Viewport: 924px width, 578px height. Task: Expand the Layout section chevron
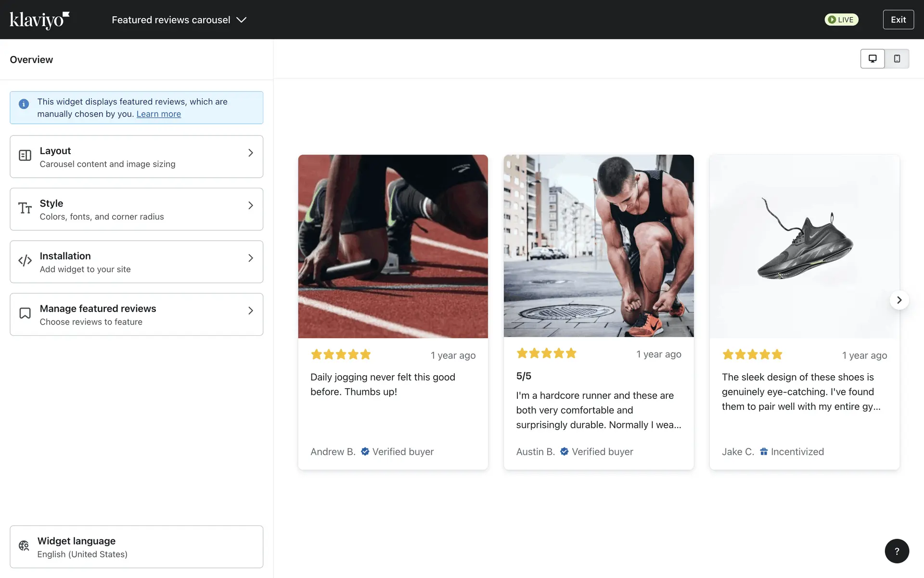click(x=250, y=153)
